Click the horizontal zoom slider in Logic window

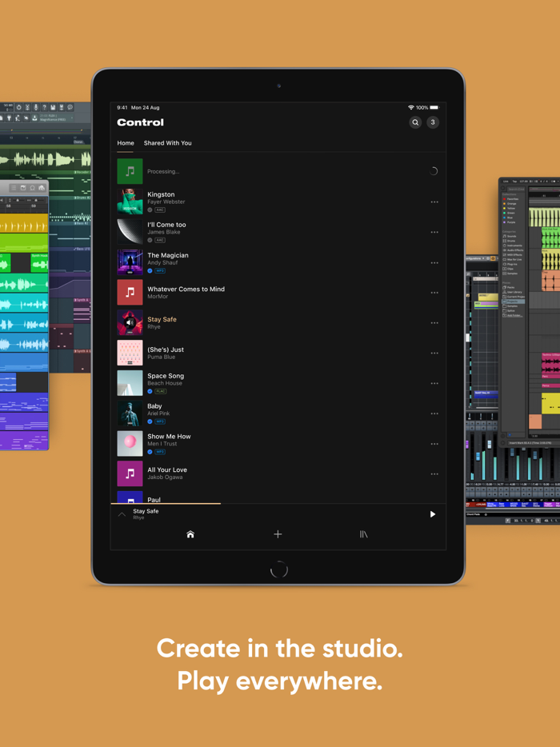[x=38, y=200]
